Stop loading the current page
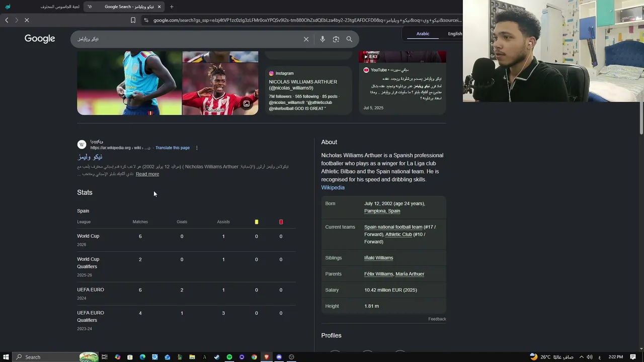 [27, 20]
